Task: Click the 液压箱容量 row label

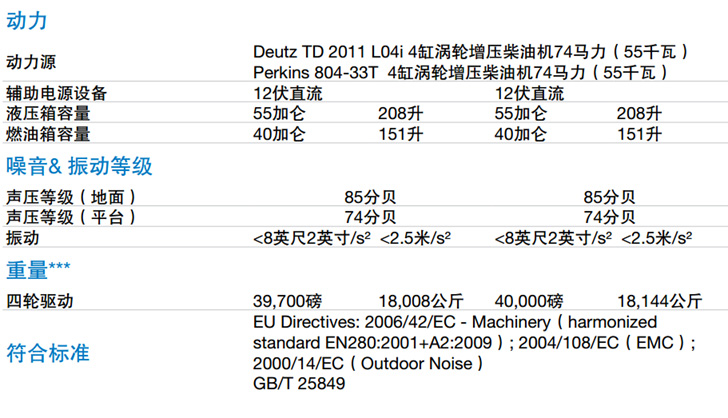Action: (48, 114)
